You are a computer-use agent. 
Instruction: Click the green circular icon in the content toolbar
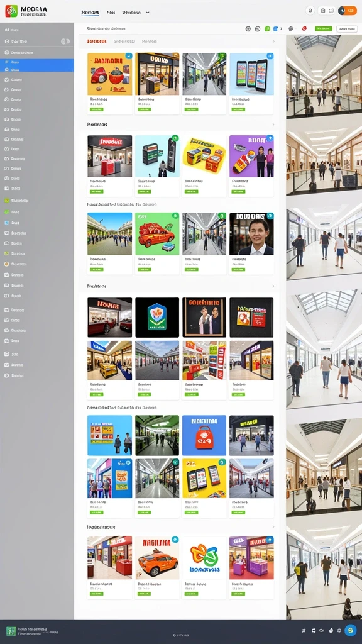point(267,29)
